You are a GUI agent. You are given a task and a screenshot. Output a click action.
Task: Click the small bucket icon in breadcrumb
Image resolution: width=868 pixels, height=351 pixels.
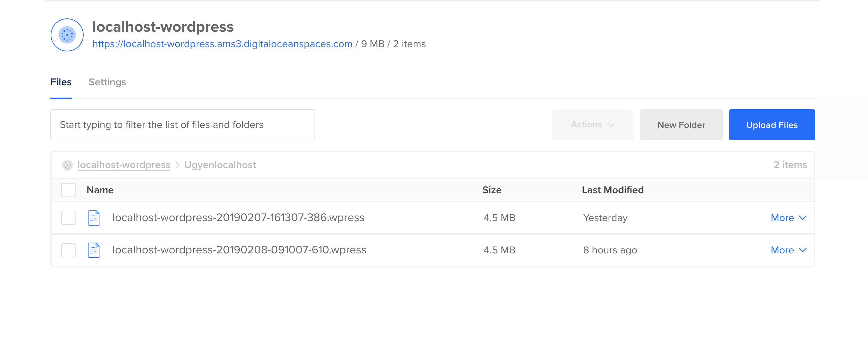(67, 165)
